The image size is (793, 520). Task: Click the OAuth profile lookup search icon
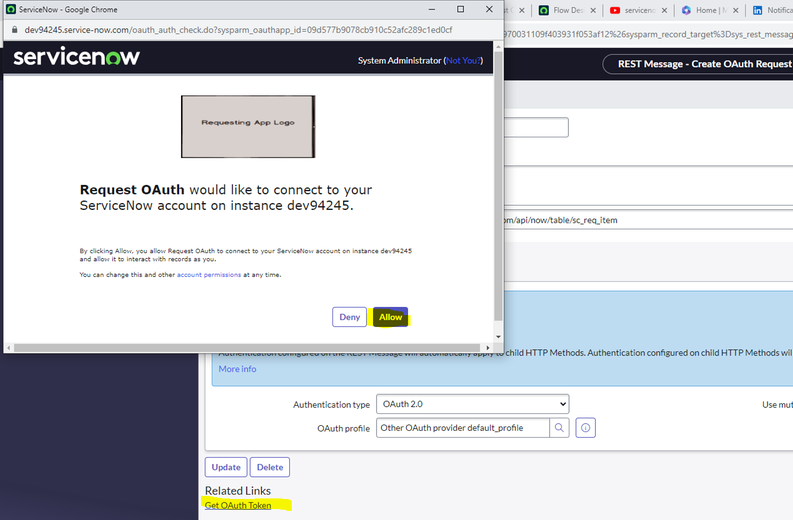(559, 428)
